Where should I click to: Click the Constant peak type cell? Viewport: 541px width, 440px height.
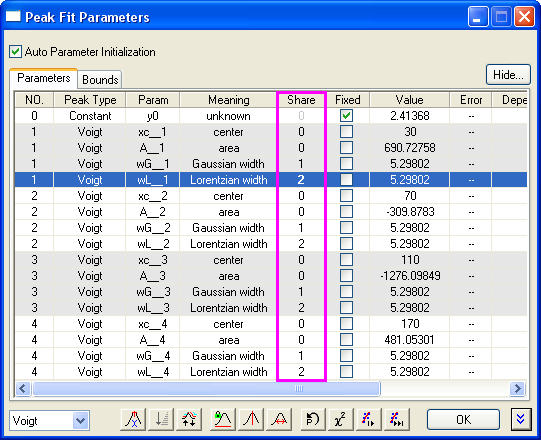click(x=90, y=116)
